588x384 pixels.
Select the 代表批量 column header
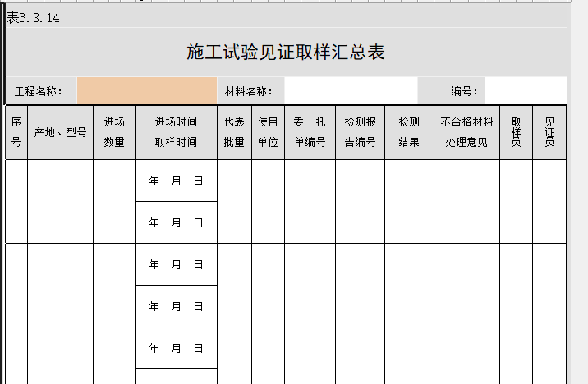pos(234,132)
